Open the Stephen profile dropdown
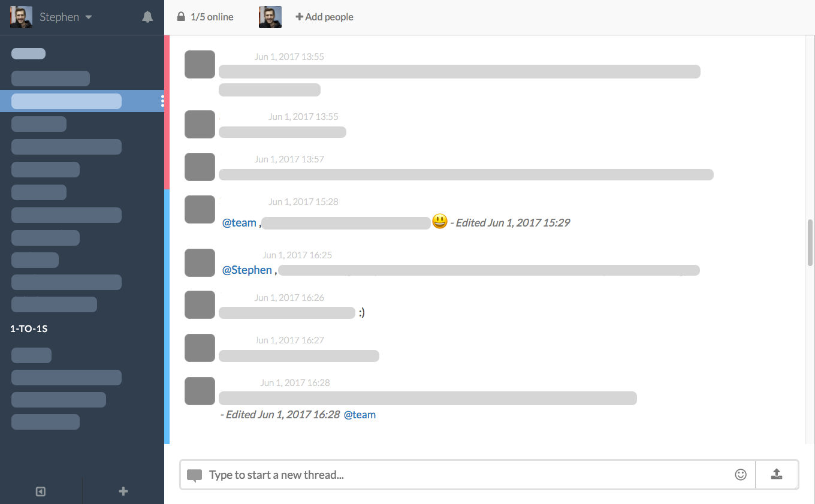815x504 pixels. point(65,17)
